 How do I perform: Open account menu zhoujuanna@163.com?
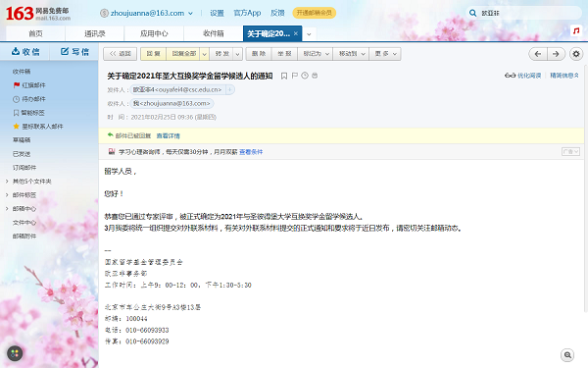pos(152,13)
